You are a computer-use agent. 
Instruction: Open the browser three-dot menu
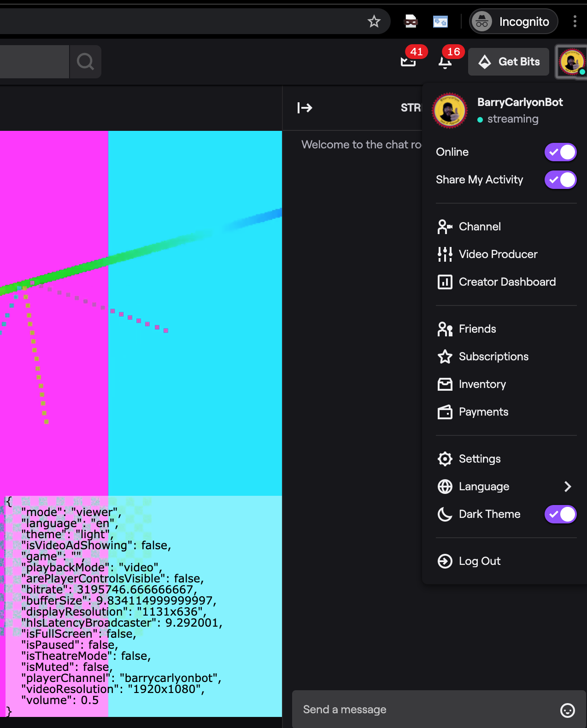tap(575, 21)
